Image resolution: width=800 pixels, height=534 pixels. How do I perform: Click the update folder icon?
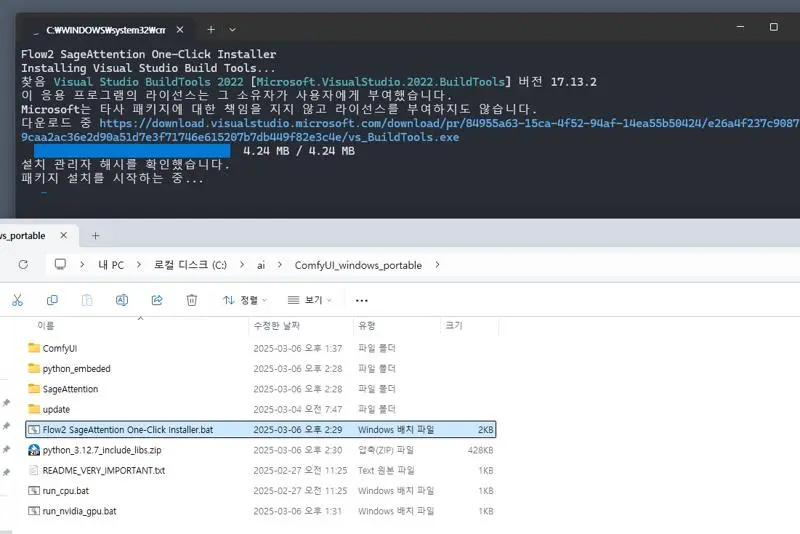pyautogui.click(x=34, y=409)
